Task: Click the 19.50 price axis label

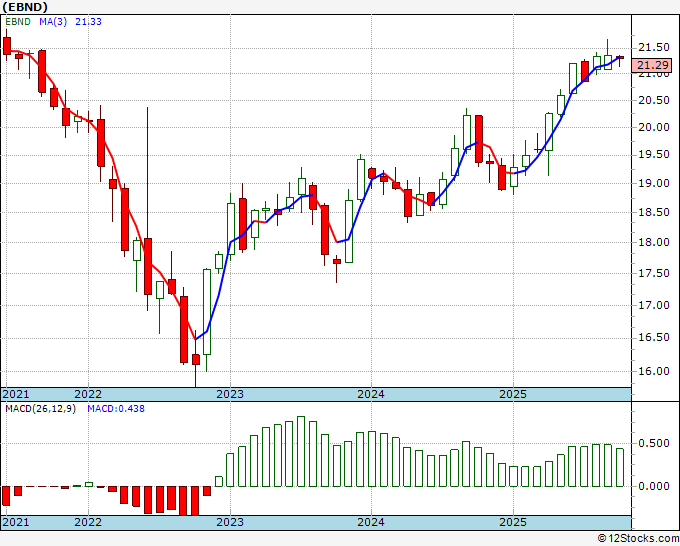Action: click(x=654, y=155)
